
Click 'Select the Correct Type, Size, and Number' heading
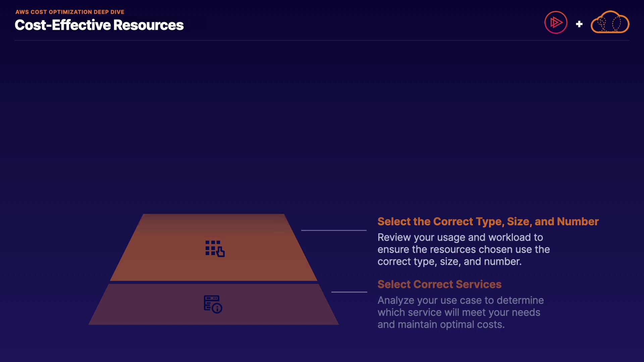click(x=488, y=222)
